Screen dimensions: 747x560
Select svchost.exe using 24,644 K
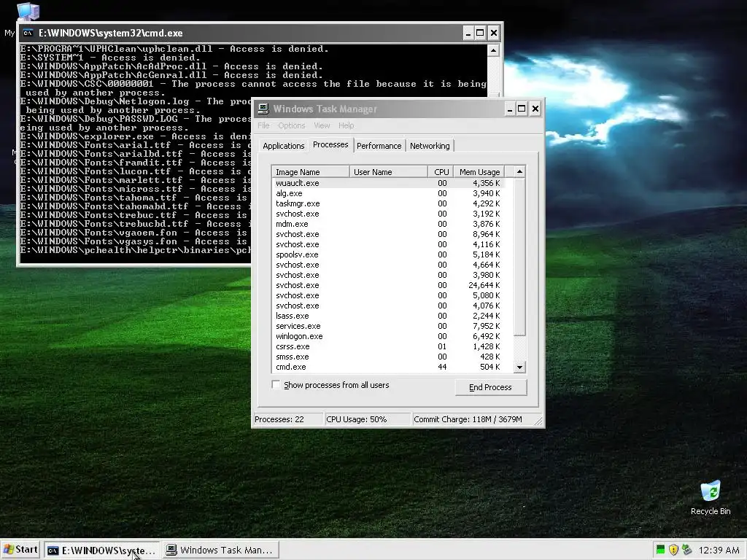[388, 285]
